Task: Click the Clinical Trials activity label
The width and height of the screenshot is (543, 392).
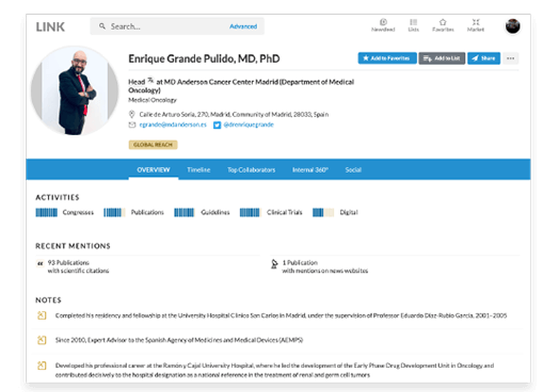Action: click(285, 212)
